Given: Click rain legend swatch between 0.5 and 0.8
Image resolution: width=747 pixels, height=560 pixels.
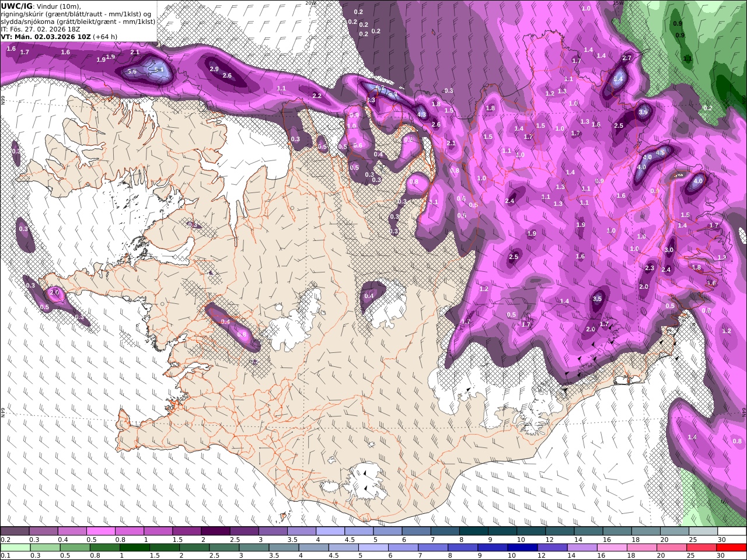Looking at the screenshot, I should coord(75,547).
